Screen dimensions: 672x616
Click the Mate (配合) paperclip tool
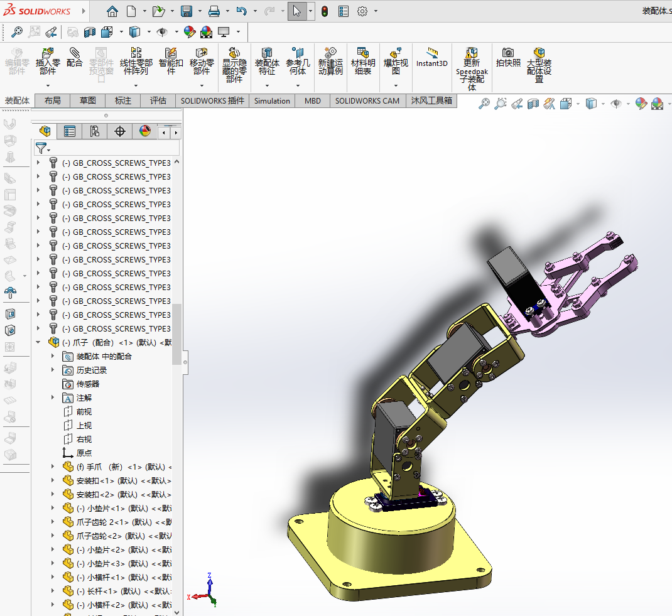tap(75, 58)
